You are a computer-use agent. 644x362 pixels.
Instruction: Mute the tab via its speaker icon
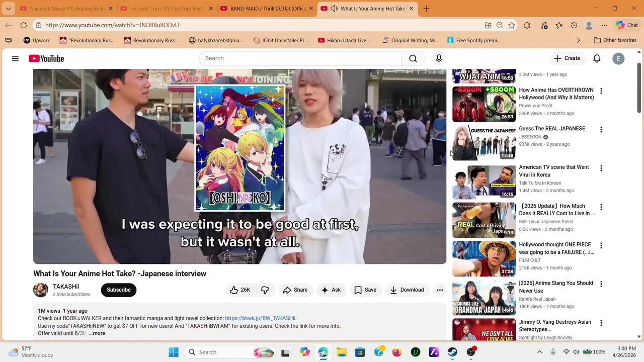pyautogui.click(x=334, y=9)
